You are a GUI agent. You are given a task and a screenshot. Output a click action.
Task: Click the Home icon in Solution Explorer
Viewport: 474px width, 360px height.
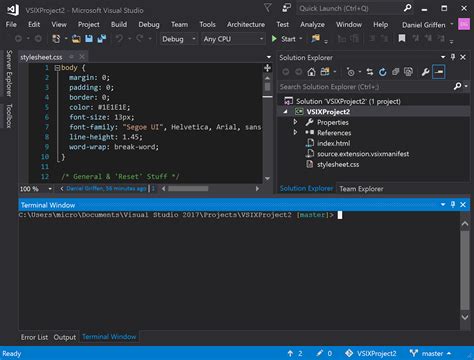tap(311, 72)
